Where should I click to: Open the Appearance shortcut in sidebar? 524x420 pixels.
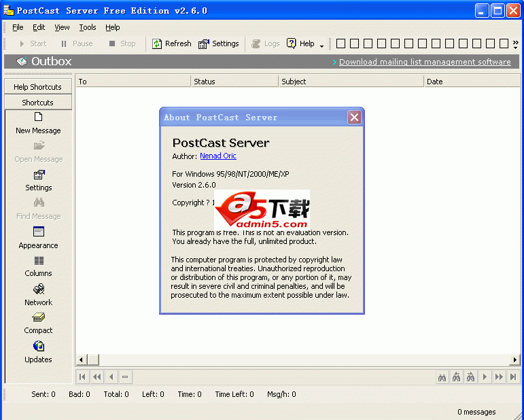(x=38, y=232)
